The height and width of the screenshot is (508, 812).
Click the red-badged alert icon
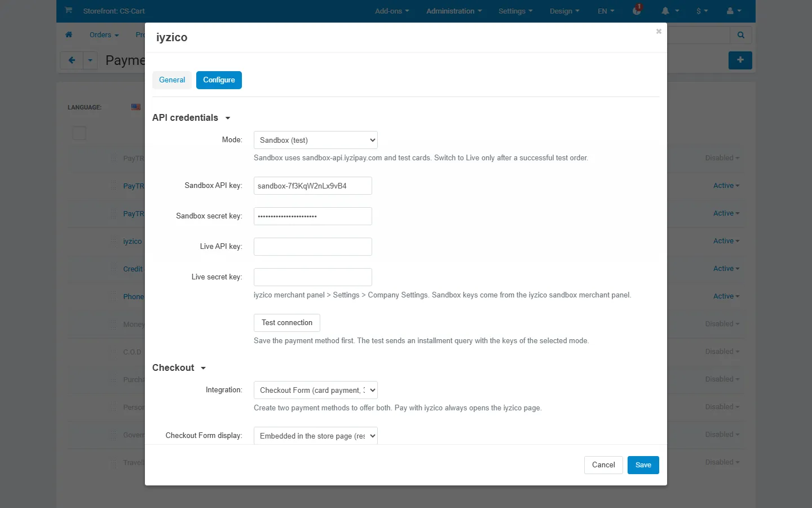637,10
